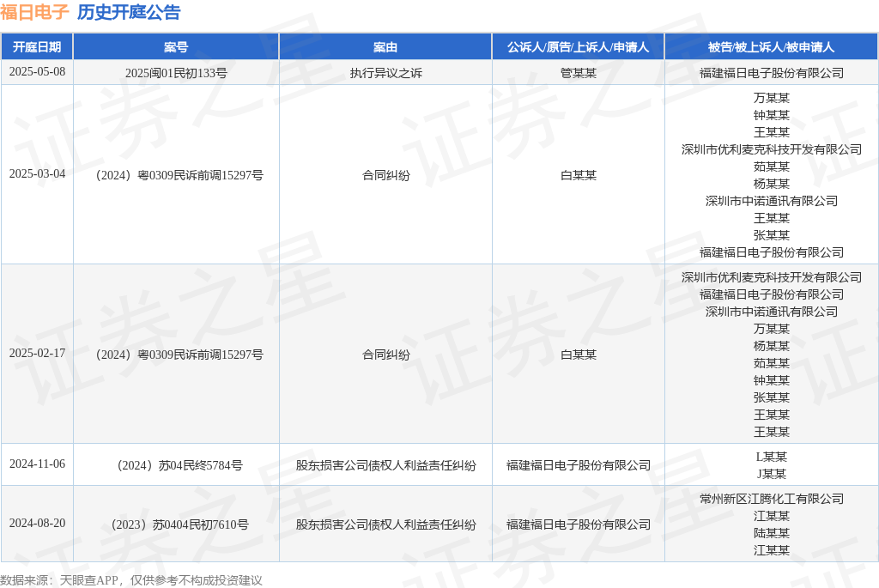This screenshot has width=879, height=588.
Task: Click plaintiff 白某某 in the 2025-03-04 row
Action: [x=579, y=175]
